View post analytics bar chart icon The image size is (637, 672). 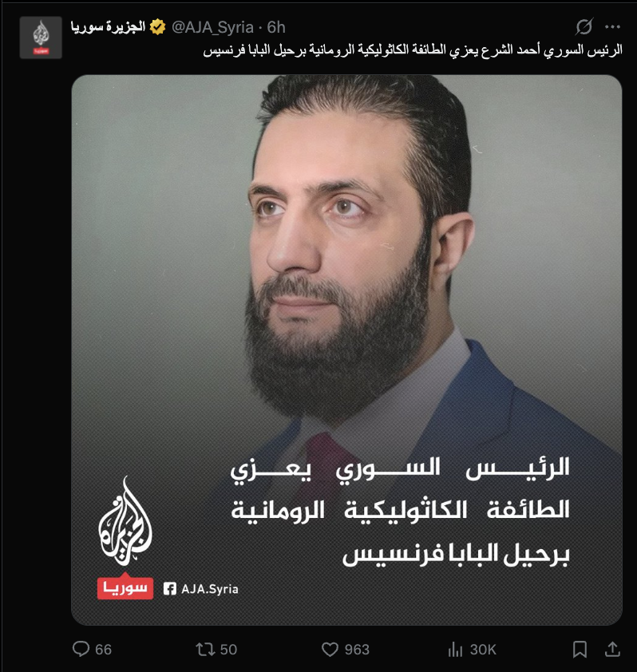click(x=455, y=650)
